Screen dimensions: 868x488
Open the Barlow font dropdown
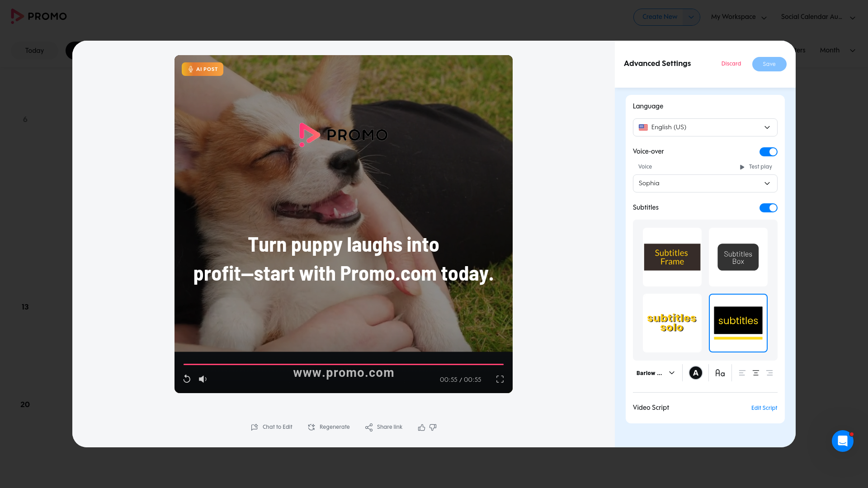point(656,373)
